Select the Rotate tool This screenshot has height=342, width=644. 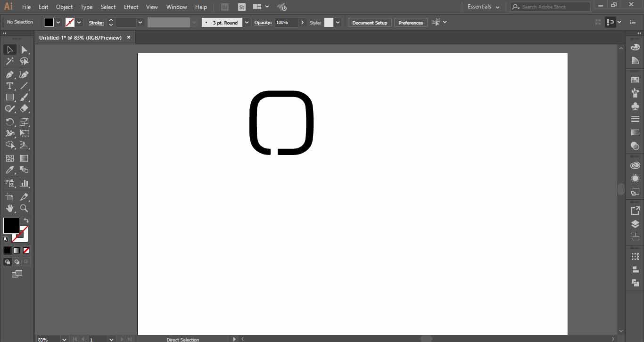point(10,122)
